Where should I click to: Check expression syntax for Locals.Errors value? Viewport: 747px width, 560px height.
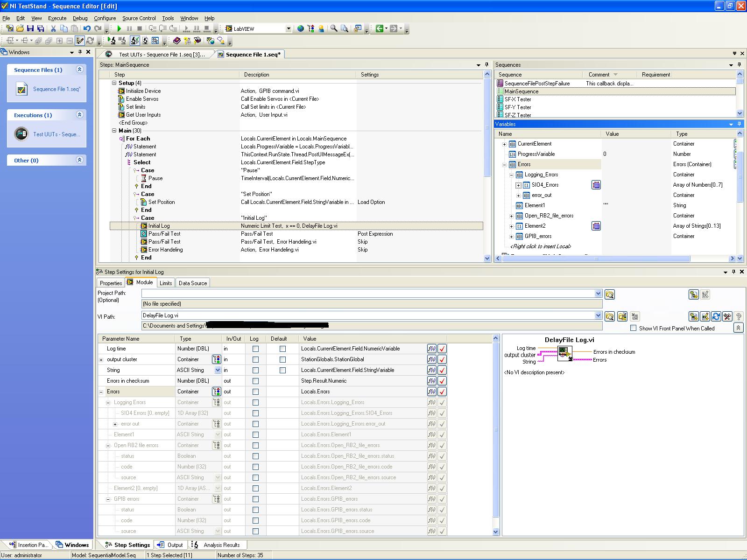442,392
